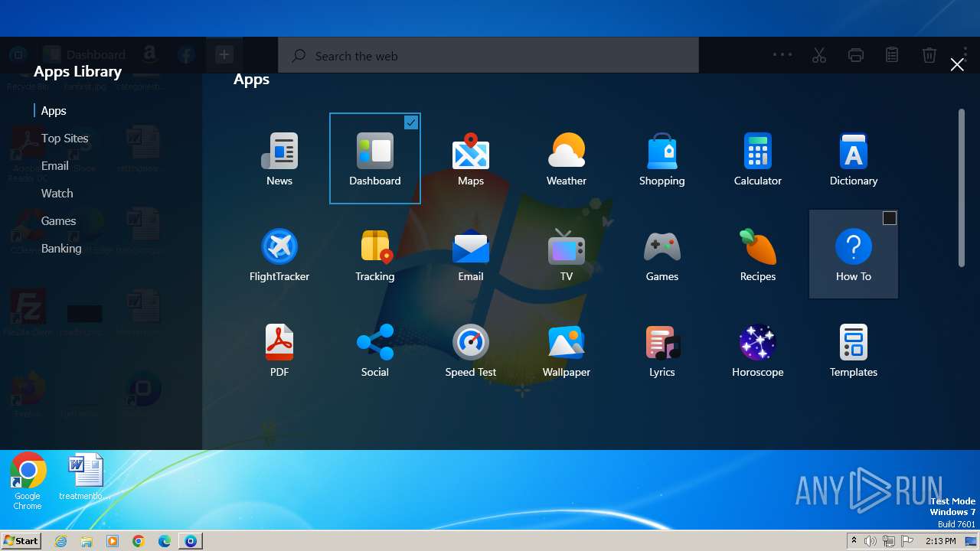Show hidden system tray icons
Viewport: 980px width, 551px height.
854,541
